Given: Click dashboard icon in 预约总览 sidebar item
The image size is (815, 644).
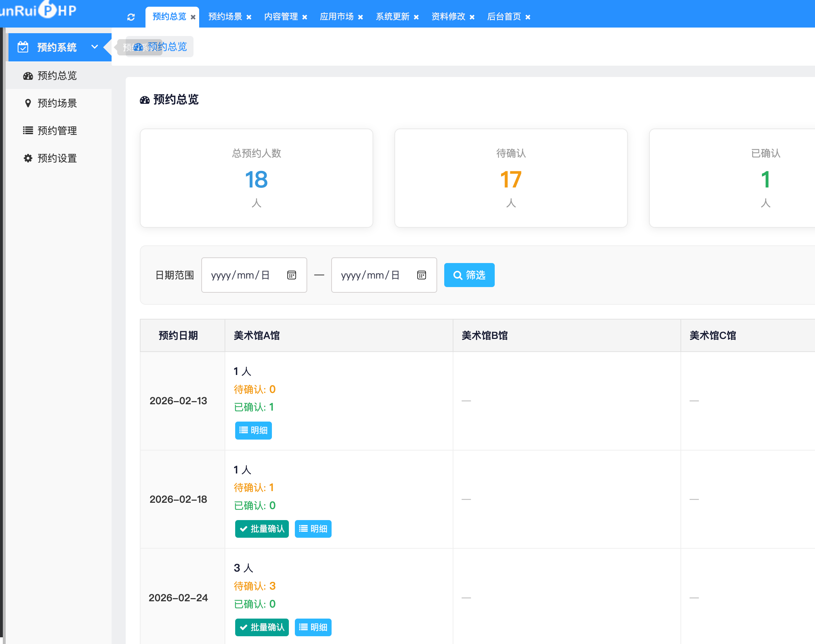Looking at the screenshot, I should click(28, 76).
